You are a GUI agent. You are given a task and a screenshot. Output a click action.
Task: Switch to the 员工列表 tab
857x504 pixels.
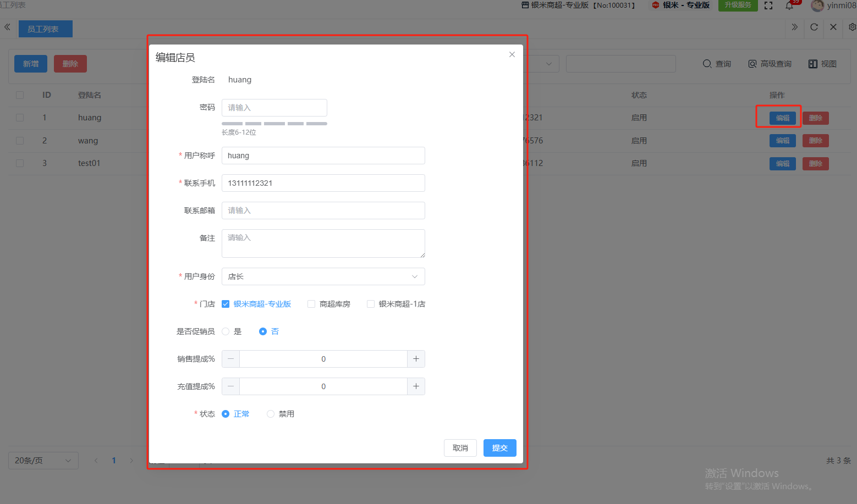[45, 29]
